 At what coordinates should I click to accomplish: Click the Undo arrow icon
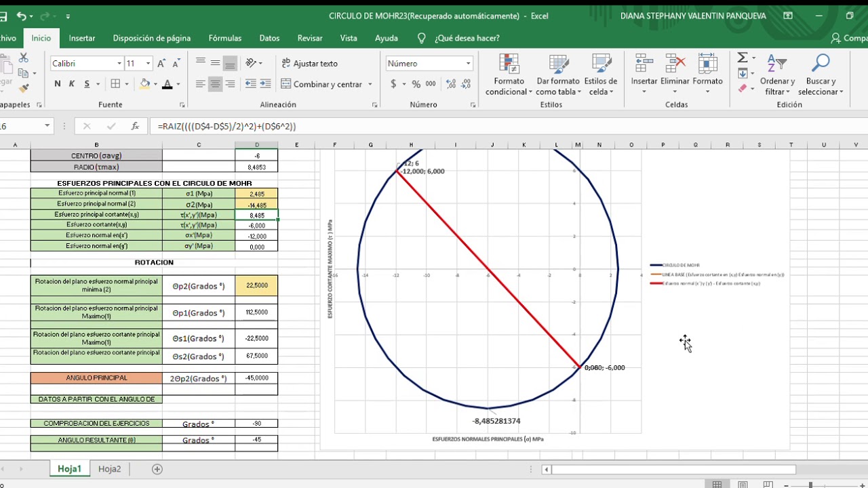pos(21,16)
